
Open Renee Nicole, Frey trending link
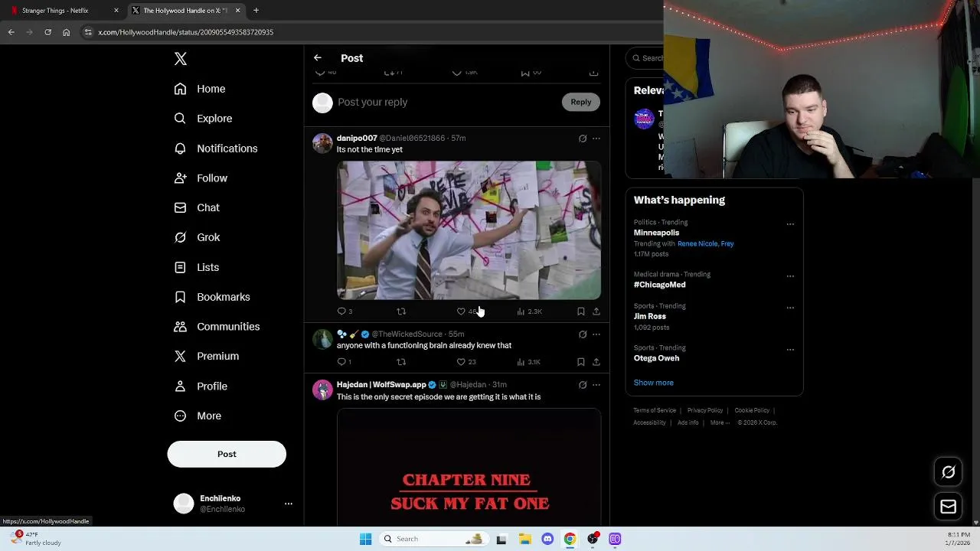point(705,243)
